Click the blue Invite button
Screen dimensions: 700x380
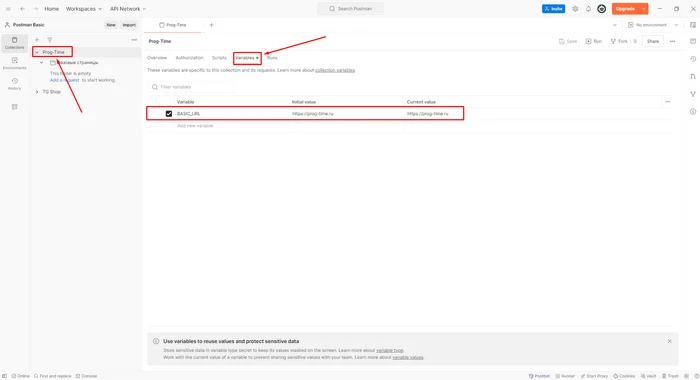click(554, 9)
